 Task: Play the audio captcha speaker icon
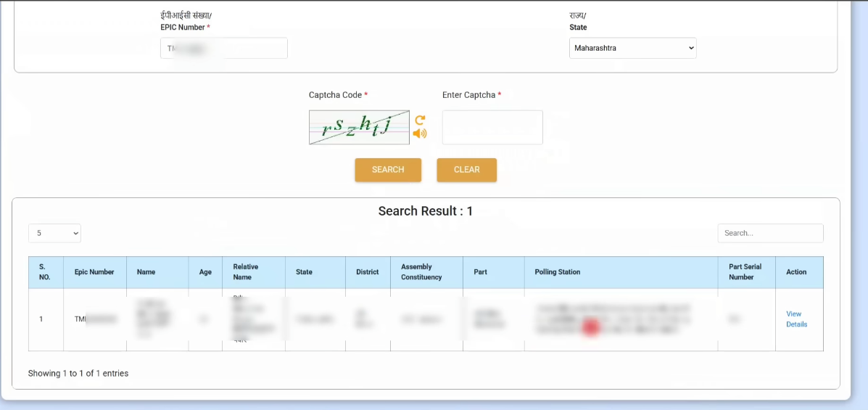click(x=420, y=134)
